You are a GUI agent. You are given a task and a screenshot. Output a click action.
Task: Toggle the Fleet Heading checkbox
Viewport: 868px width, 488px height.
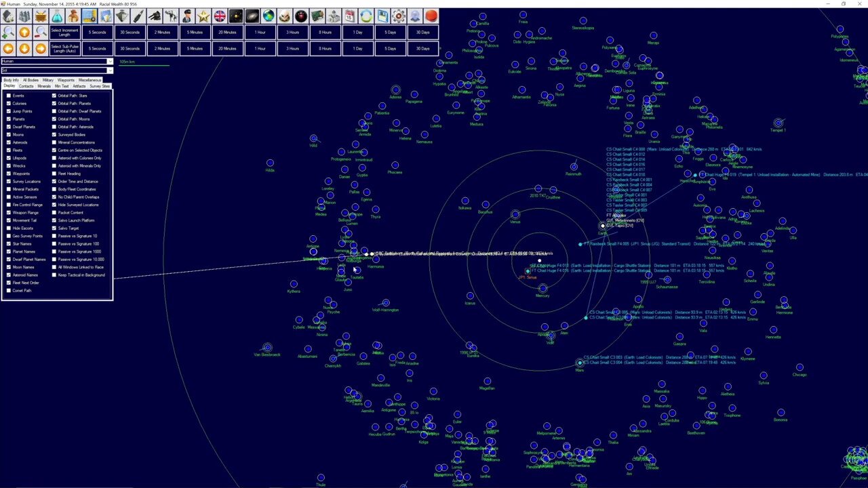tap(54, 174)
